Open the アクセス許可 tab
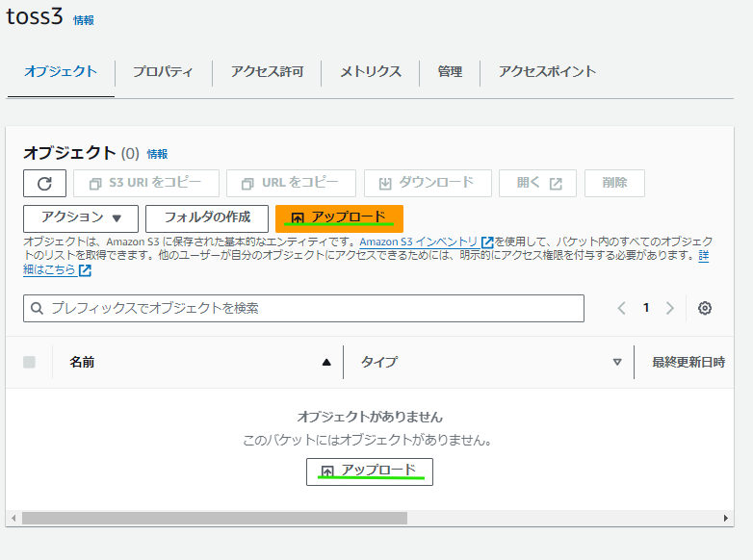The height and width of the screenshot is (560, 753). pos(267,71)
